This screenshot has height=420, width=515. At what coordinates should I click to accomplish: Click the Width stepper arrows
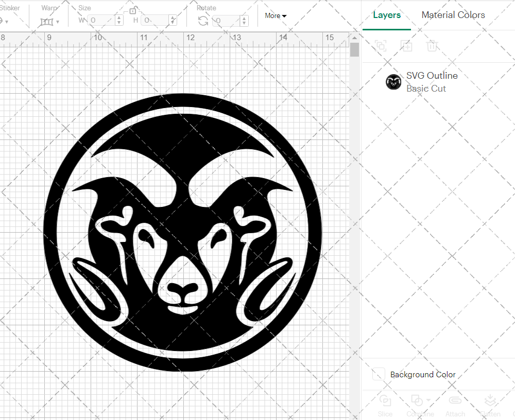(119, 21)
